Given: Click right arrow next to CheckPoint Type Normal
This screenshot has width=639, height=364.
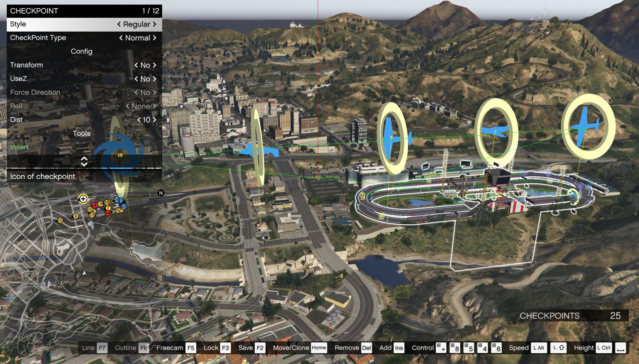Looking at the screenshot, I should click(x=154, y=38).
